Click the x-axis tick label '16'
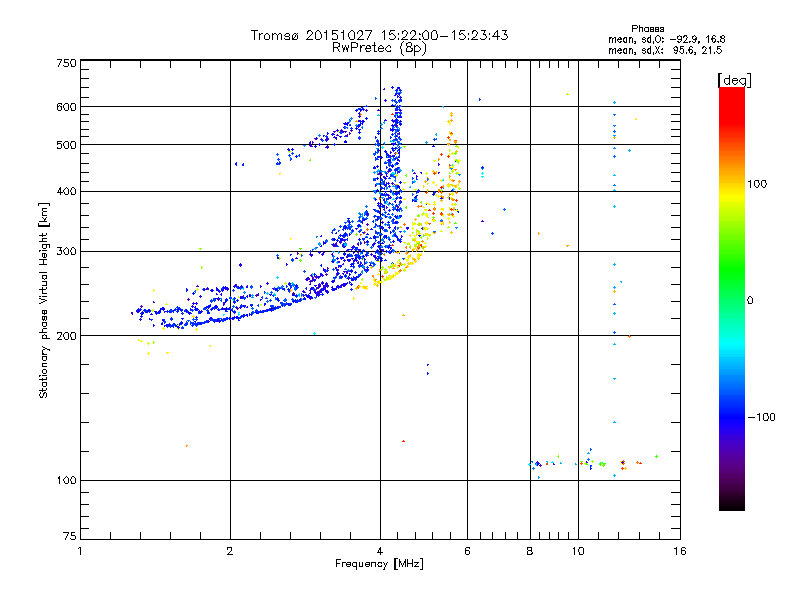Screen dimensions: 800x600 (x=680, y=552)
